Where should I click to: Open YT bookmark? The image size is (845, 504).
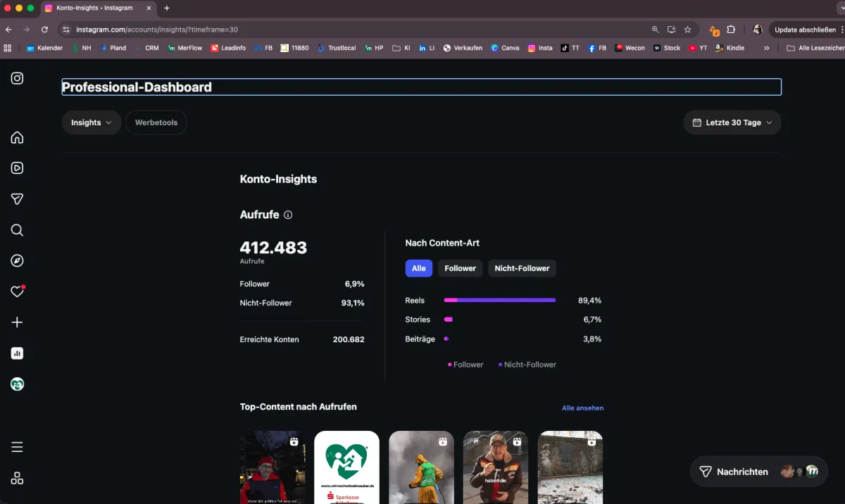698,48
